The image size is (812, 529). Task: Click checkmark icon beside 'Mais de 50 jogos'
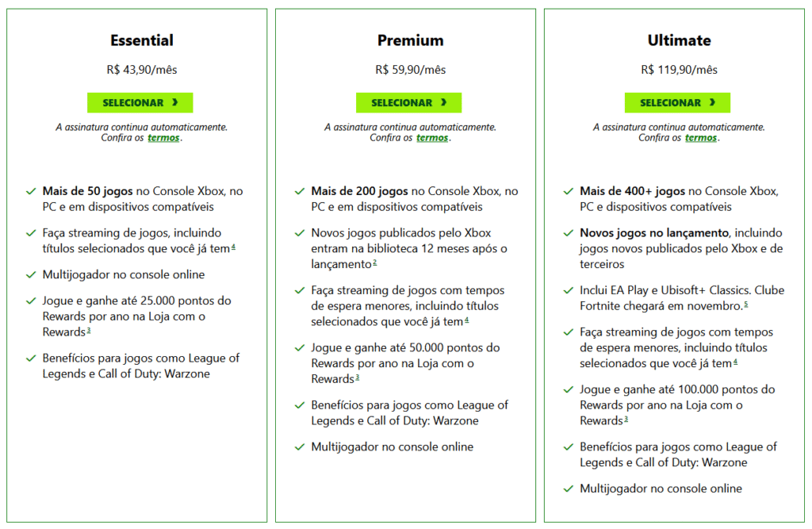31,192
